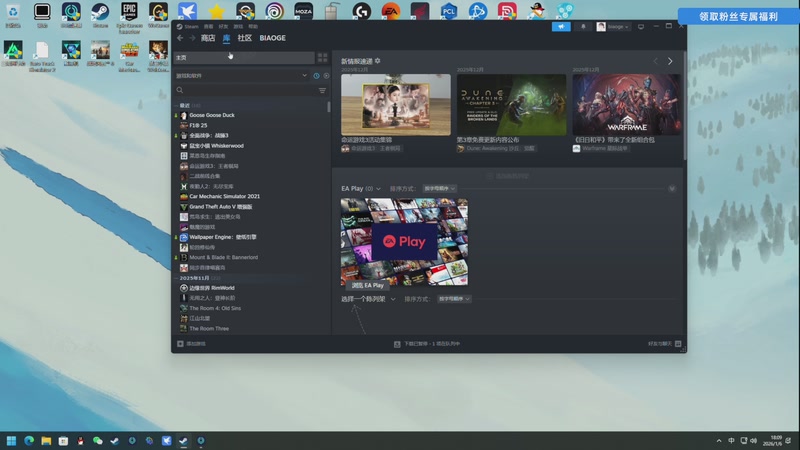Show next what's new cards
Screen dimensions: 800x450
670,61
